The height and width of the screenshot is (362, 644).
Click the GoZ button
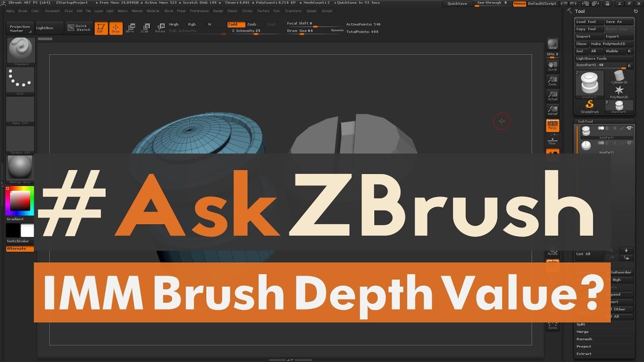pyautogui.click(x=582, y=51)
